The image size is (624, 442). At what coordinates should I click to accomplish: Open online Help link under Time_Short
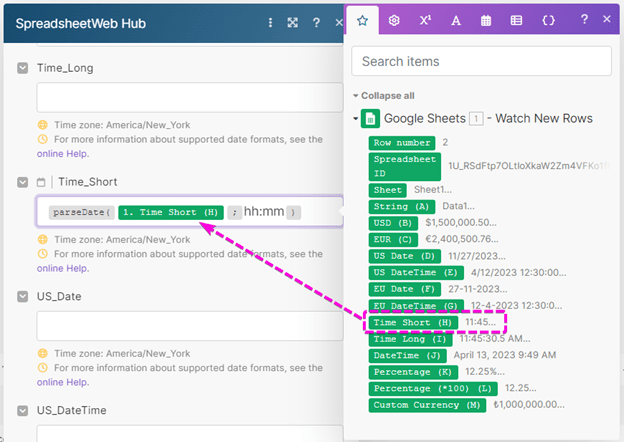63,269
